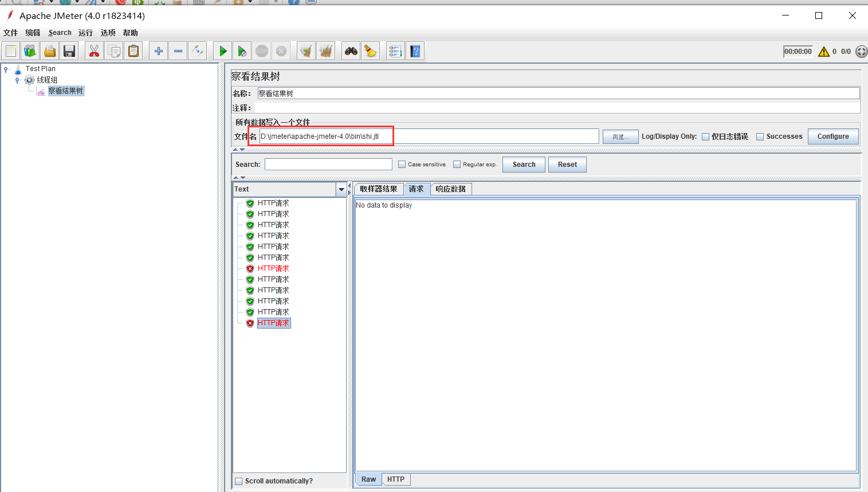Click the 名称 name input field
The image size is (868, 492).
point(559,93)
